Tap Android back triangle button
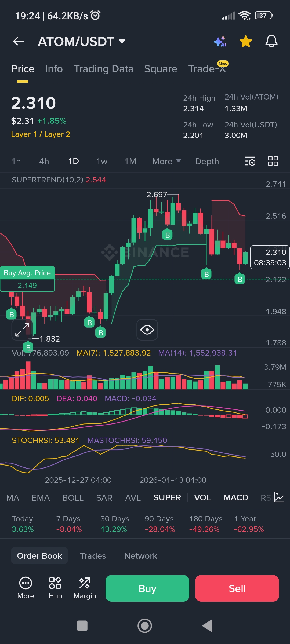290x644 pixels. point(207,626)
